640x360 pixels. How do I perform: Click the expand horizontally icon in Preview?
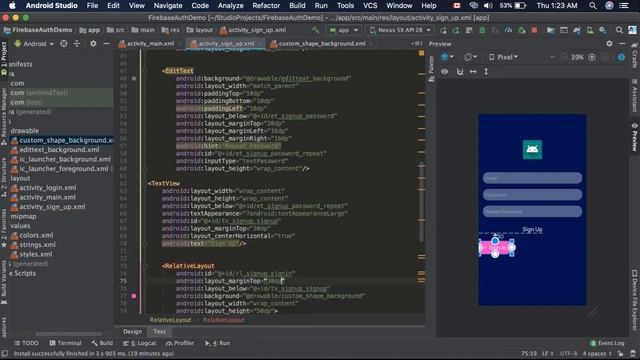(x=473, y=71)
